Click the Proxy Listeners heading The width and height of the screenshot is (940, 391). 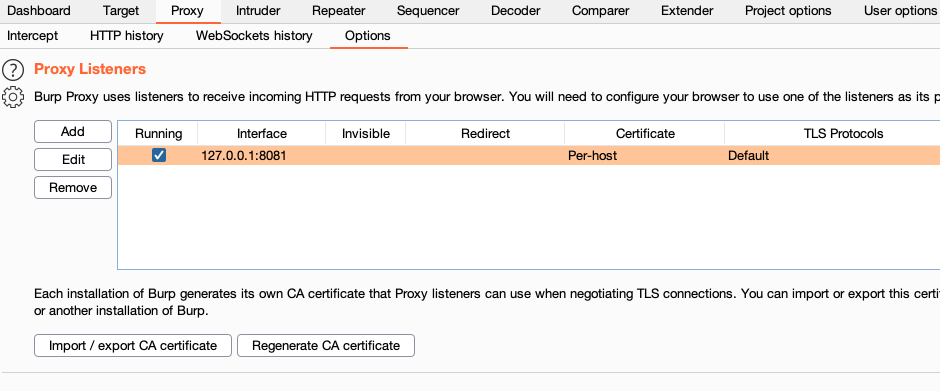pyautogui.click(x=90, y=70)
